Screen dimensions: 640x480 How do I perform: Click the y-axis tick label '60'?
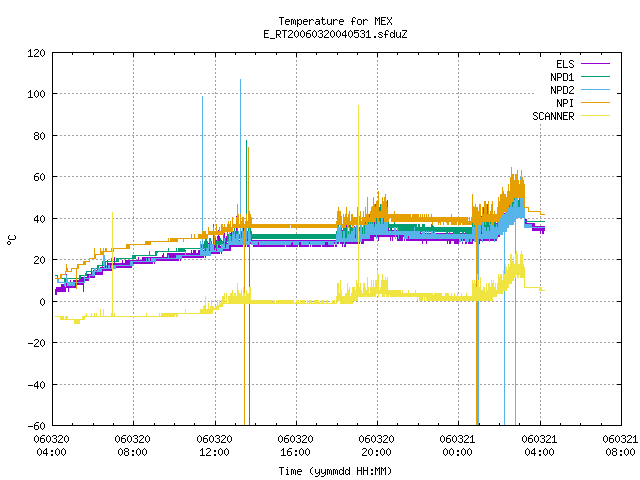(40, 177)
